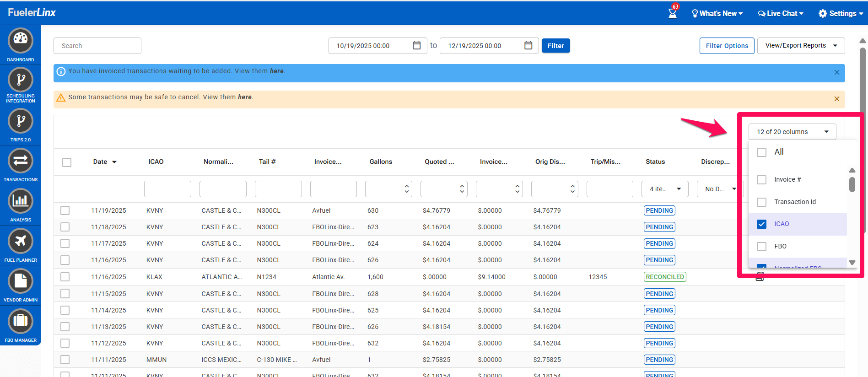Uncheck the ICAO column checkbox

click(761, 224)
